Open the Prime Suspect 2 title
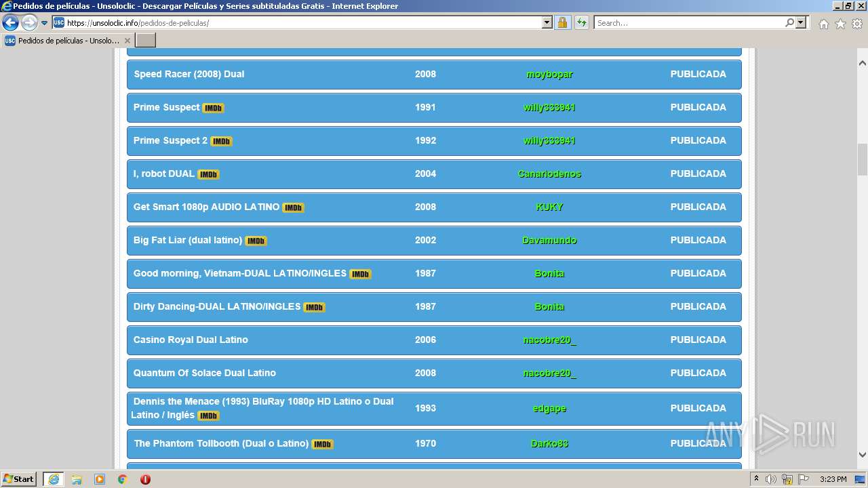Image resolution: width=868 pixels, height=488 pixels. (171, 140)
